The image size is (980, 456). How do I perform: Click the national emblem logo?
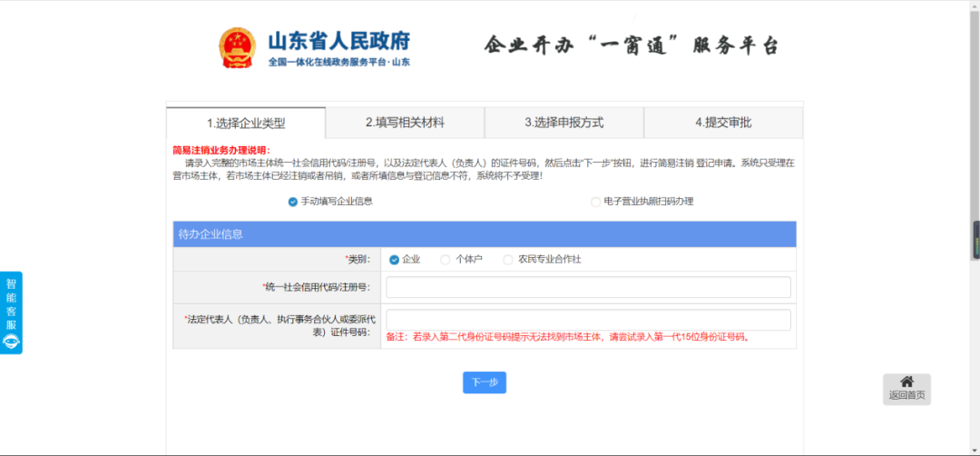click(238, 48)
